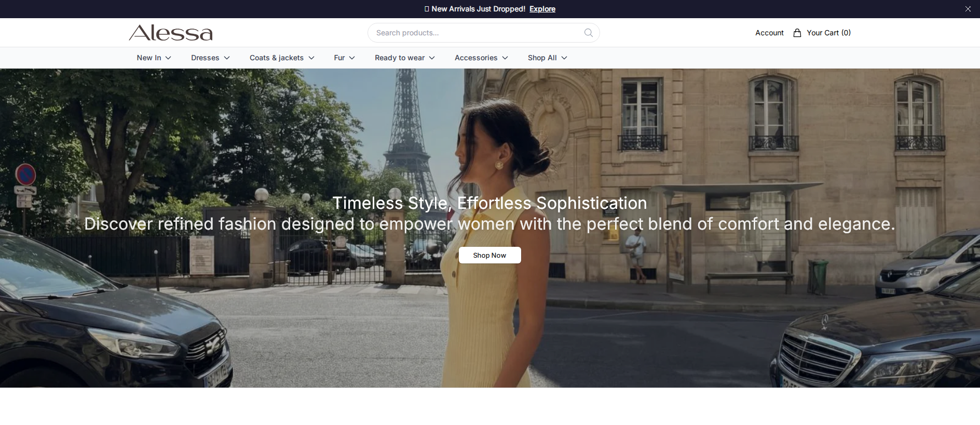Screen dimensions: 980x425
Task: Open the Ready to wear menu
Action: click(x=400, y=58)
